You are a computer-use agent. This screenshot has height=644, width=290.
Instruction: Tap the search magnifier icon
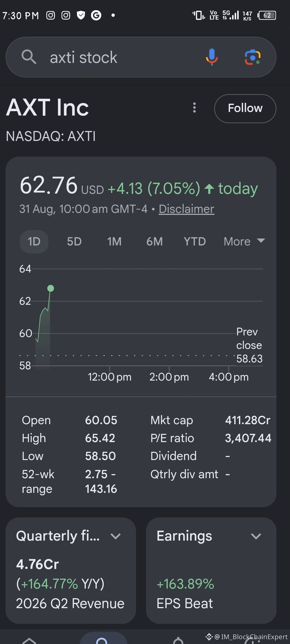[x=29, y=57]
